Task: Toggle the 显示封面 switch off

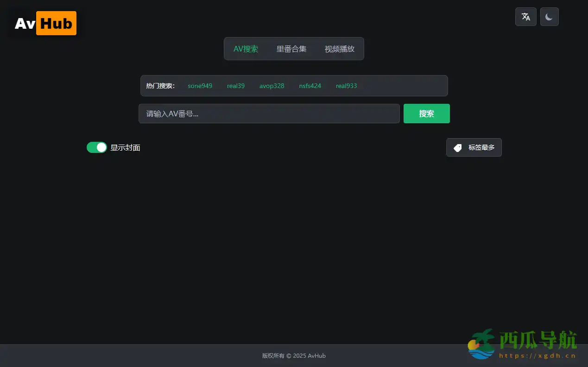Action: (x=96, y=147)
